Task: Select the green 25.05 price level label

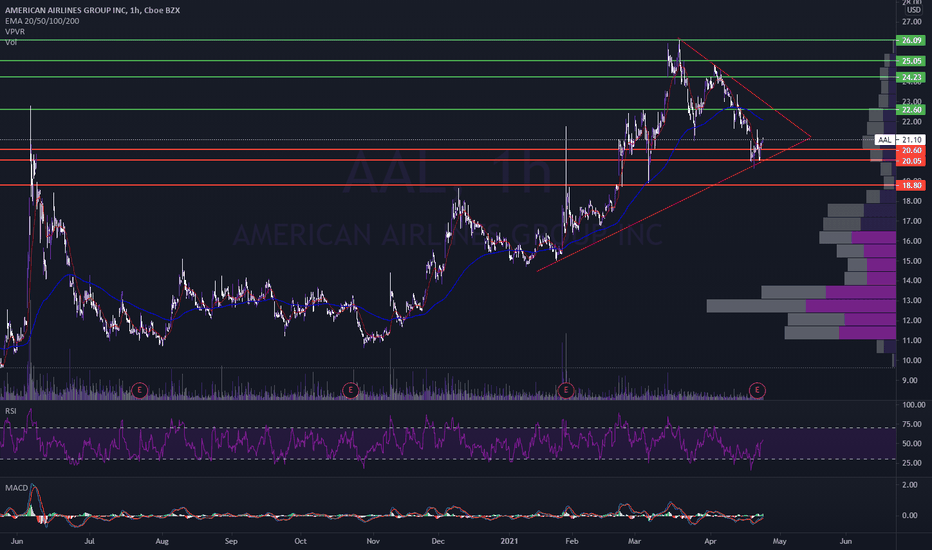Action: coord(911,61)
